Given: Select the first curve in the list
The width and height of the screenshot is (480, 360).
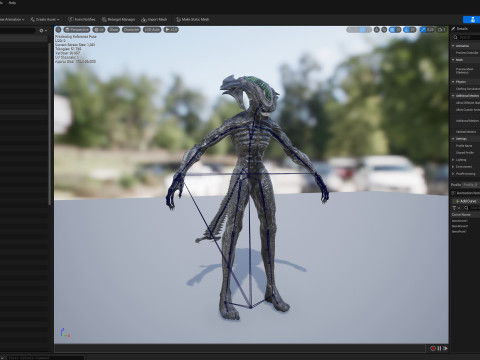Looking at the screenshot, I should (x=460, y=221).
